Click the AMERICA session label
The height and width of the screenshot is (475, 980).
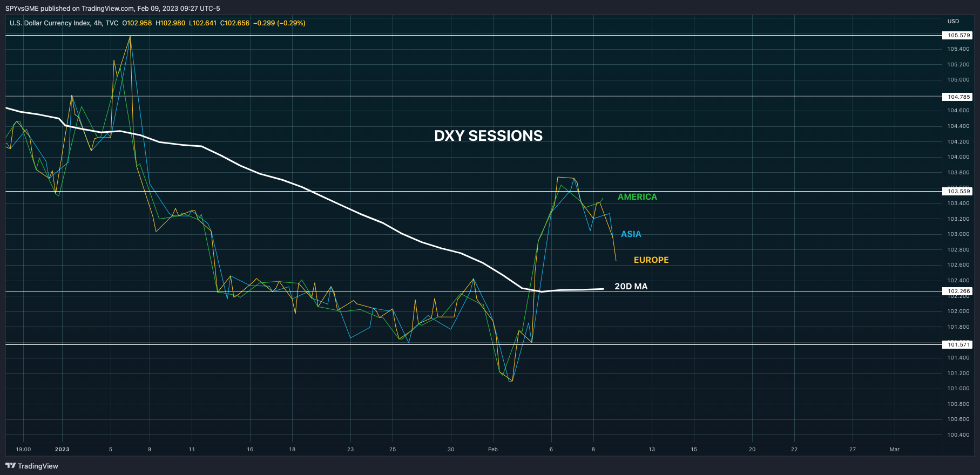pos(637,197)
